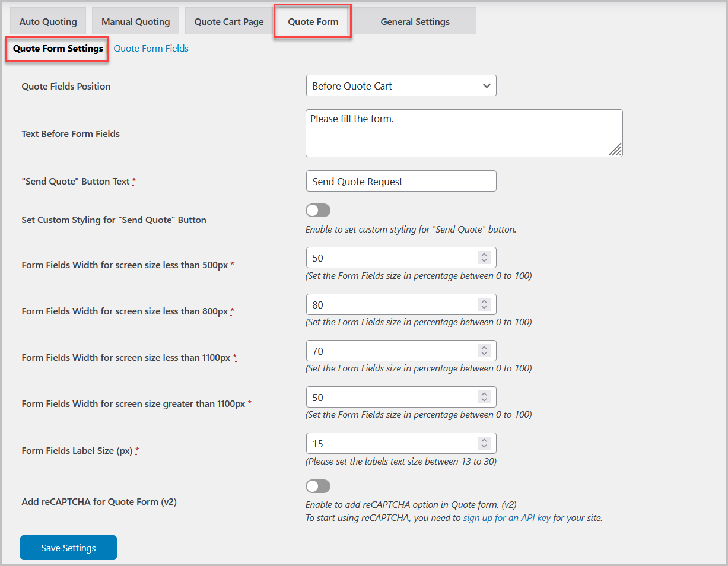Click the Save Settings button
728x566 pixels.
[68, 548]
